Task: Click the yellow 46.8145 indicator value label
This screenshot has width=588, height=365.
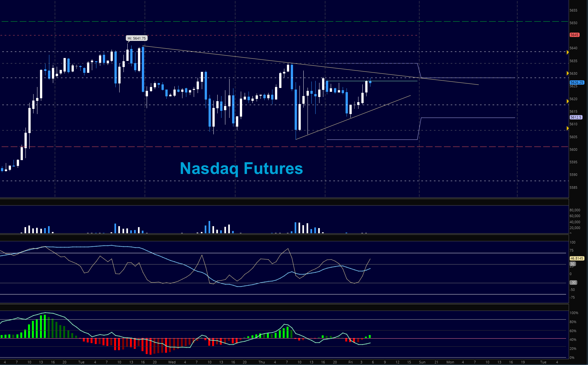Action: 576,258
